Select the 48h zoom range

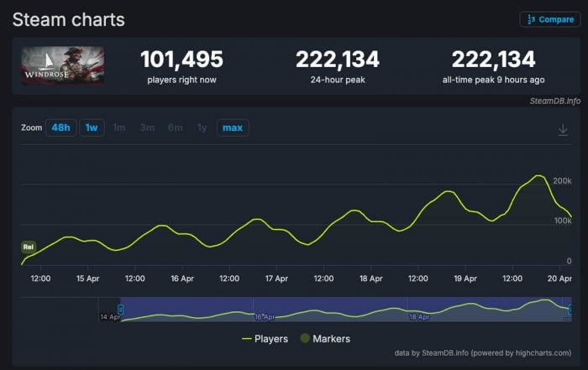(x=60, y=128)
